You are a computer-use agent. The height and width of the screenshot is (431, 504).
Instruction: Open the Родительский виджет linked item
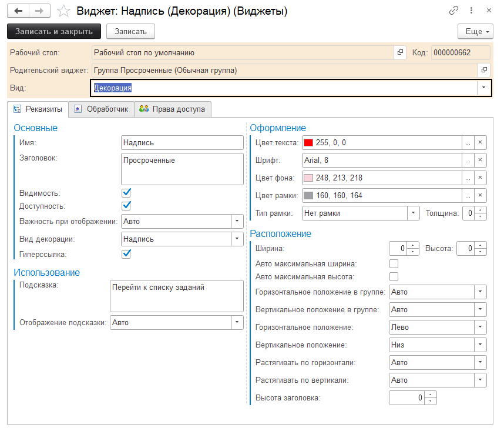pyautogui.click(x=485, y=70)
